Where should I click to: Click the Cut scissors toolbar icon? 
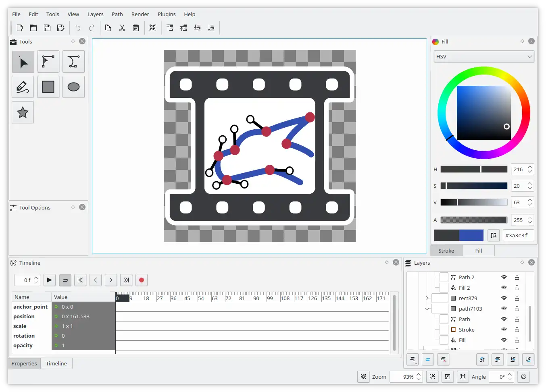pyautogui.click(x=122, y=28)
